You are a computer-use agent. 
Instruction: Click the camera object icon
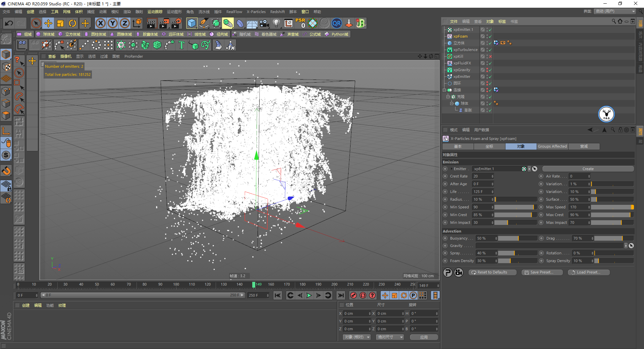pyautogui.click(x=264, y=23)
